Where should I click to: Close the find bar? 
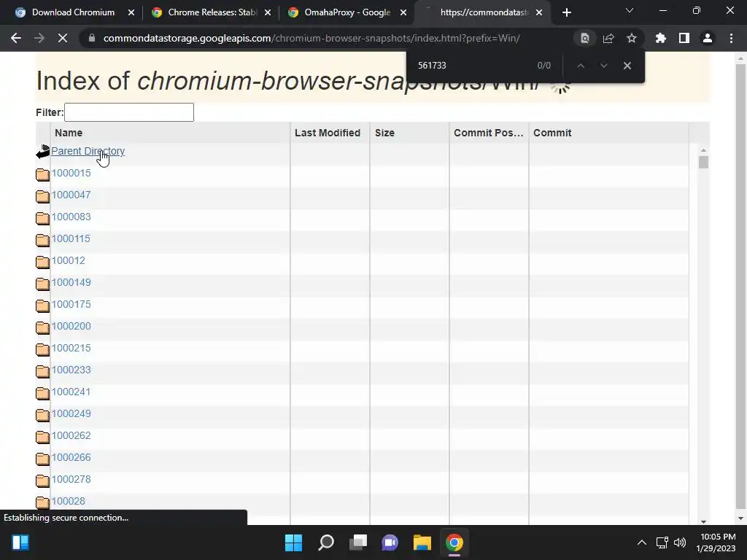coord(627,66)
